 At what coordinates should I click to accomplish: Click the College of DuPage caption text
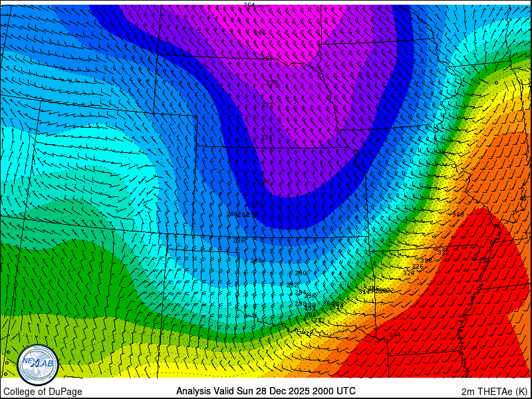coord(43,392)
